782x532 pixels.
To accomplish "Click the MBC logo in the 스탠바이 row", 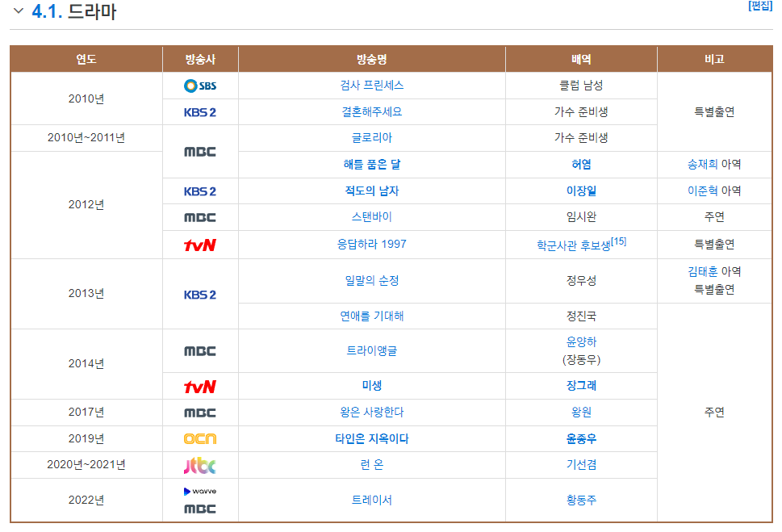I will 200,218.
